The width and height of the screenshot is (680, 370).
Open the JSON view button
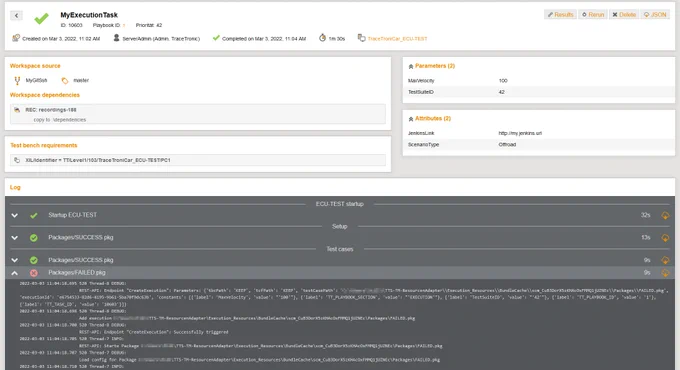coord(655,15)
